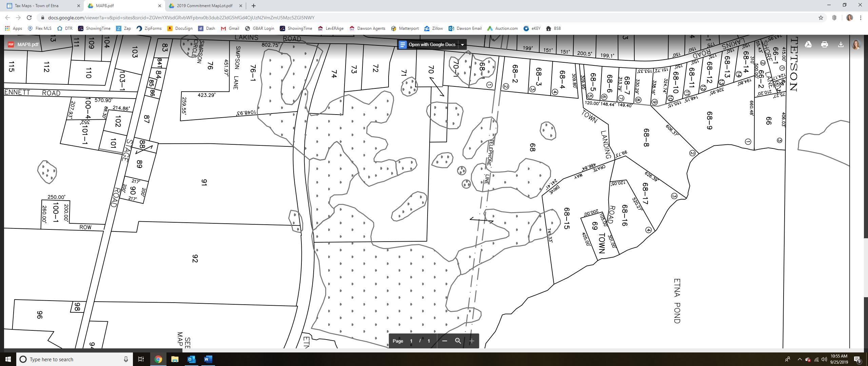This screenshot has height=366, width=868.
Task: Open Google Chrome from the taskbar
Action: pos(158,359)
